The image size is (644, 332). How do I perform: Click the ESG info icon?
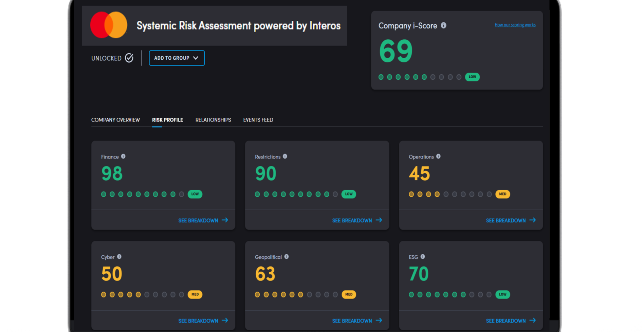422,257
